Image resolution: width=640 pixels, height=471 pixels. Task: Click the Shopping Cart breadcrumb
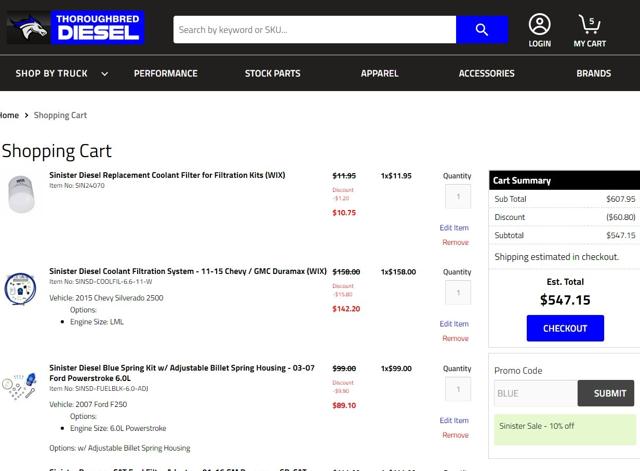tap(60, 115)
